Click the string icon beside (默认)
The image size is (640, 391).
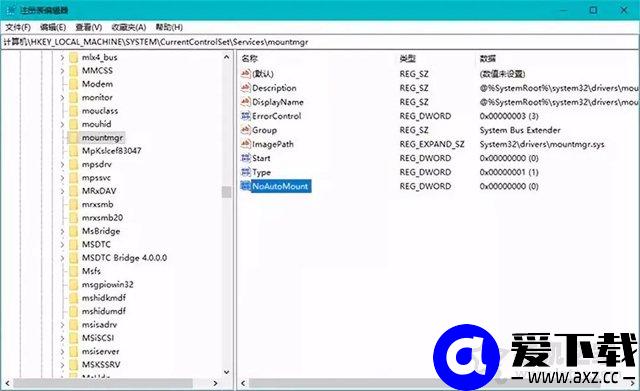click(246, 73)
